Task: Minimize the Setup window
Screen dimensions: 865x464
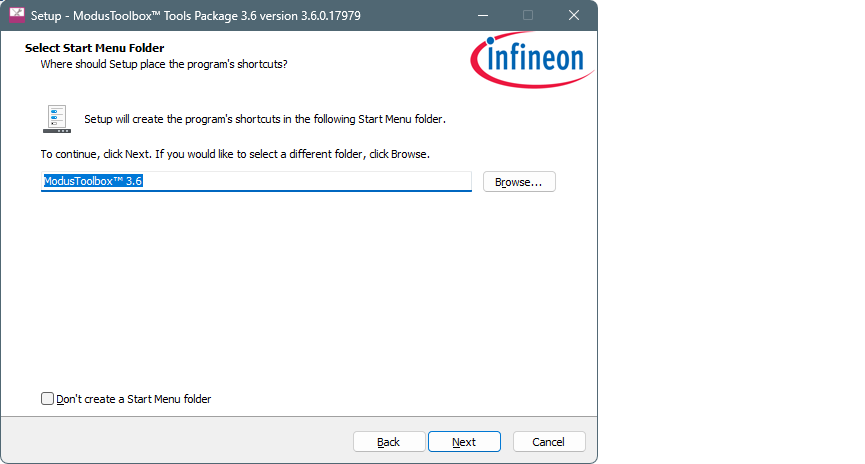Action: pos(483,15)
